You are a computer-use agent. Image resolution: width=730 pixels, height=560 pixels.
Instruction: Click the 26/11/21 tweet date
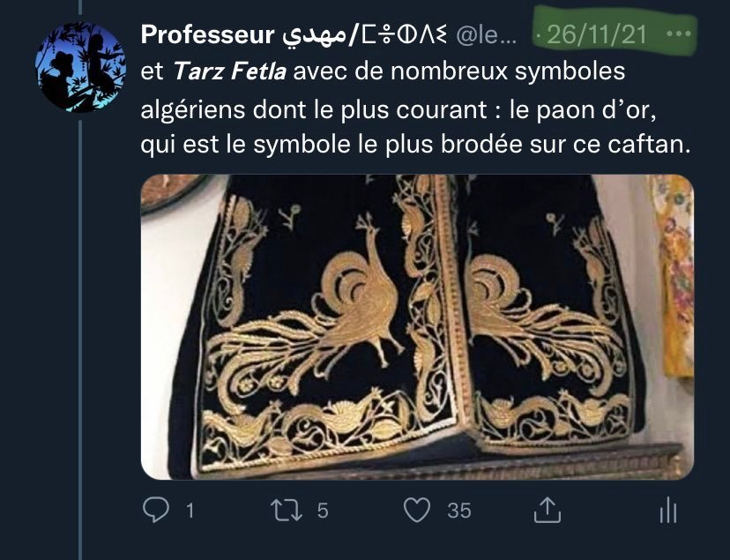point(597,34)
